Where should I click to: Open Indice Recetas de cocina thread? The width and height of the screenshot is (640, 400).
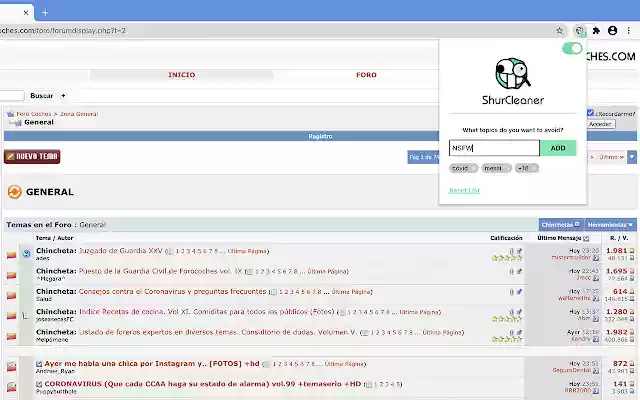[207, 312]
